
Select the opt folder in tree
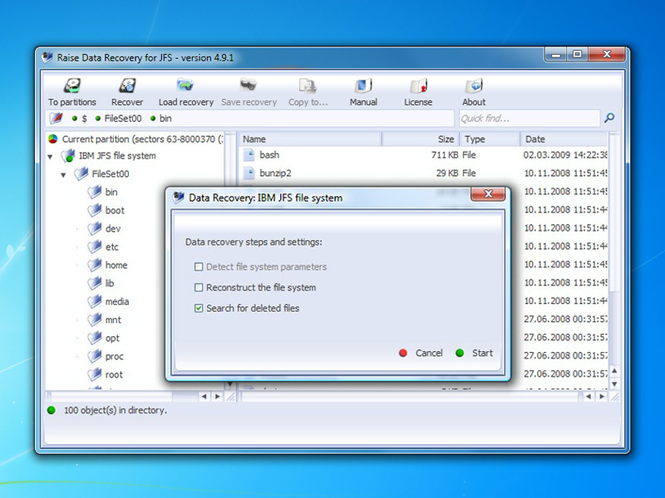click(x=103, y=338)
